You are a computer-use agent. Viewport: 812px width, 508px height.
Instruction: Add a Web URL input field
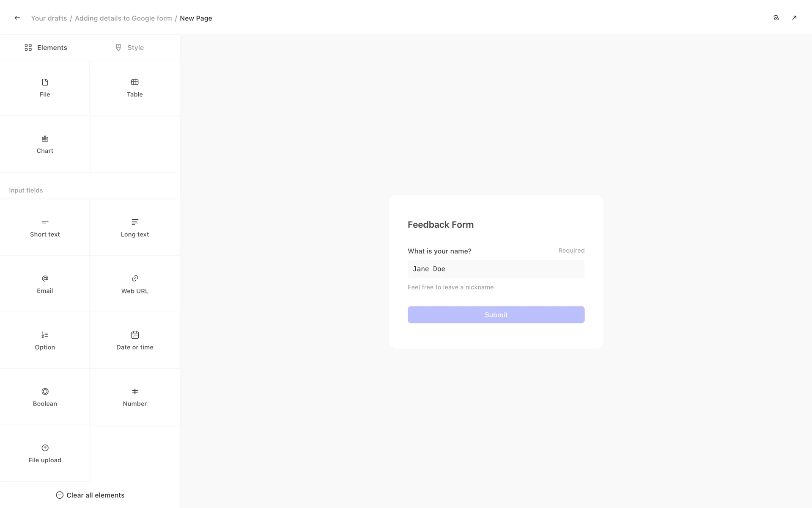point(134,284)
